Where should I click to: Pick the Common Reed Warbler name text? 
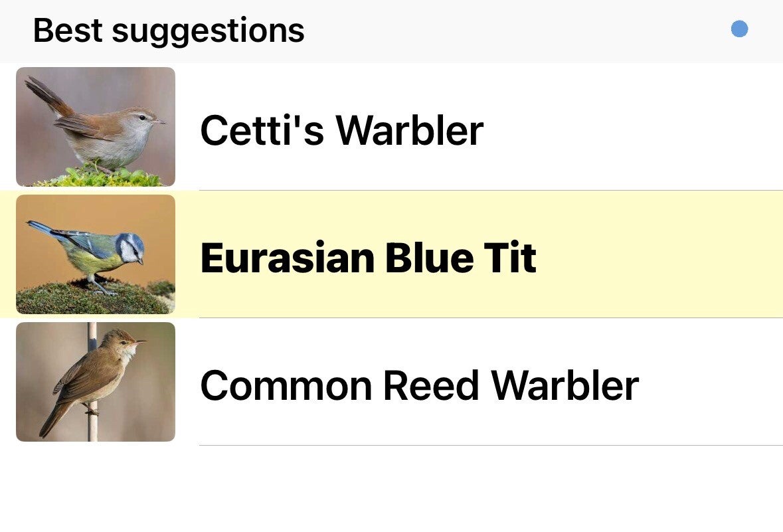pyautogui.click(x=418, y=385)
